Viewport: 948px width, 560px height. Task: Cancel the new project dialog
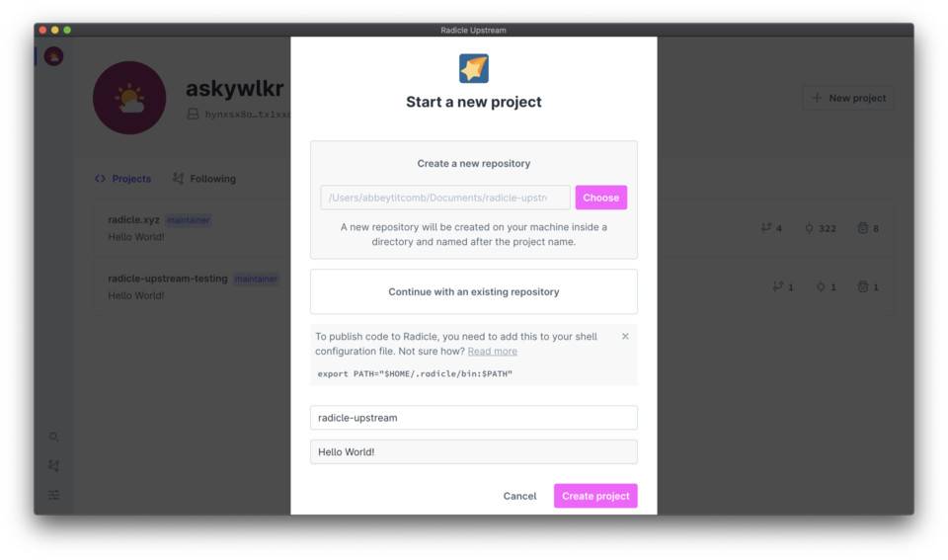click(519, 496)
